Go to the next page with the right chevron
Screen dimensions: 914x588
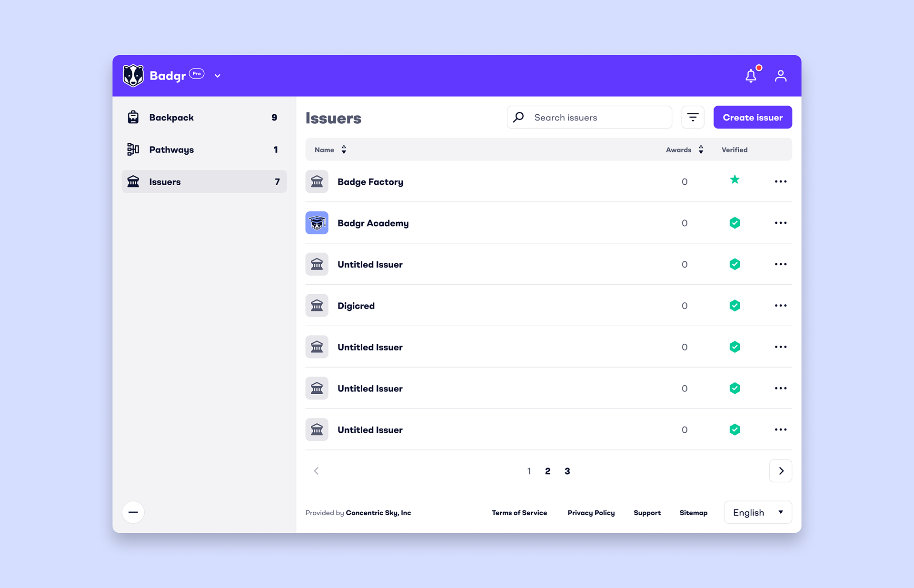tap(780, 471)
